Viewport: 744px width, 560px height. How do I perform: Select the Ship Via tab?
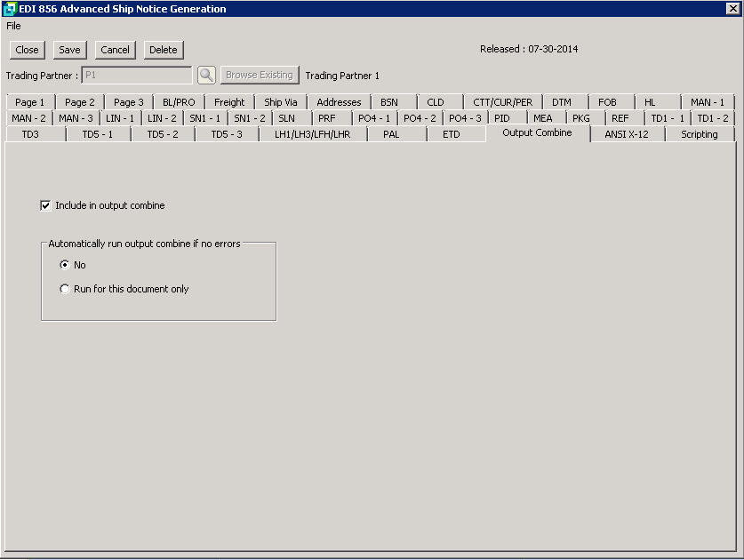click(280, 102)
